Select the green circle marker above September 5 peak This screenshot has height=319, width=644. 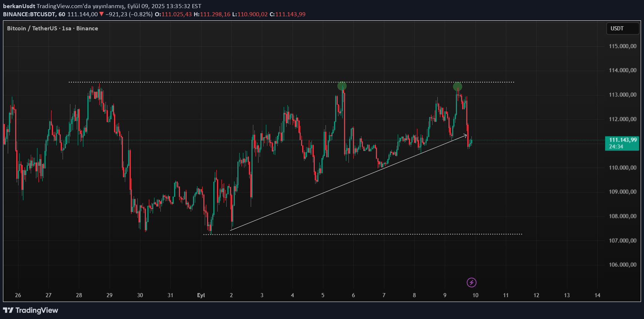[x=342, y=86]
